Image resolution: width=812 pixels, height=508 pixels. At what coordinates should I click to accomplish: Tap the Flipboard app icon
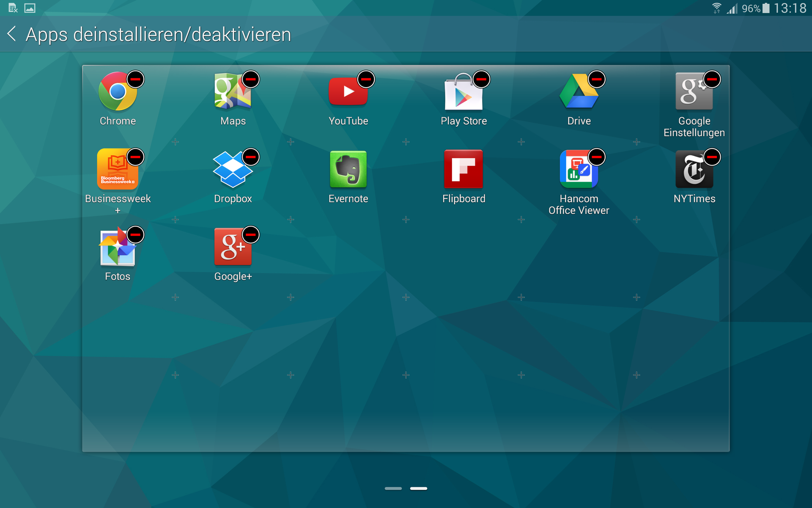click(464, 169)
